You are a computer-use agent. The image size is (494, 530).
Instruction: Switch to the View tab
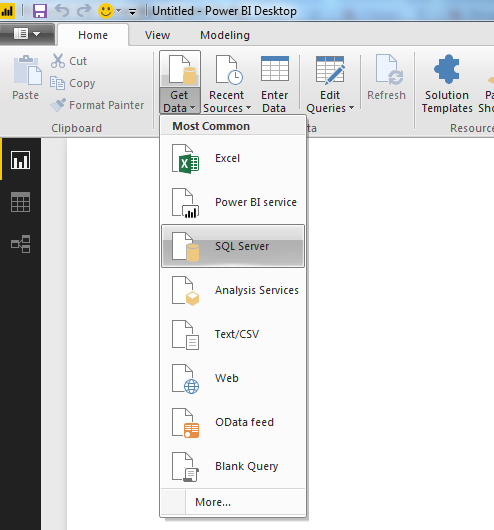[157, 35]
